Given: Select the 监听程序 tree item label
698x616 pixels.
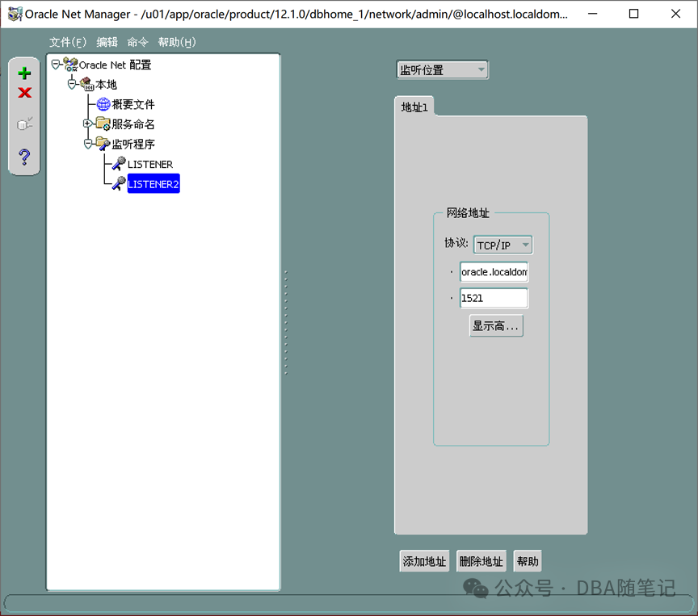Looking at the screenshot, I should pos(133,144).
